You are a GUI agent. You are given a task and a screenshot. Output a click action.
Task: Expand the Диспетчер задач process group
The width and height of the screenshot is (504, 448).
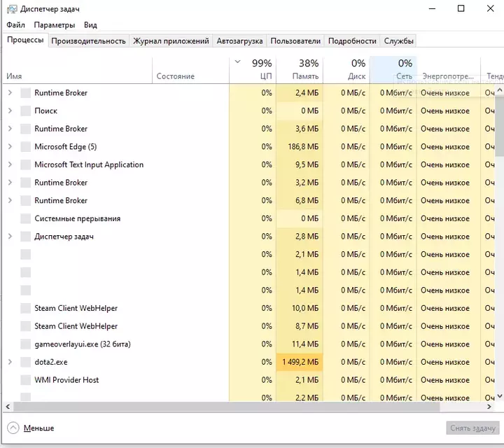coord(10,237)
